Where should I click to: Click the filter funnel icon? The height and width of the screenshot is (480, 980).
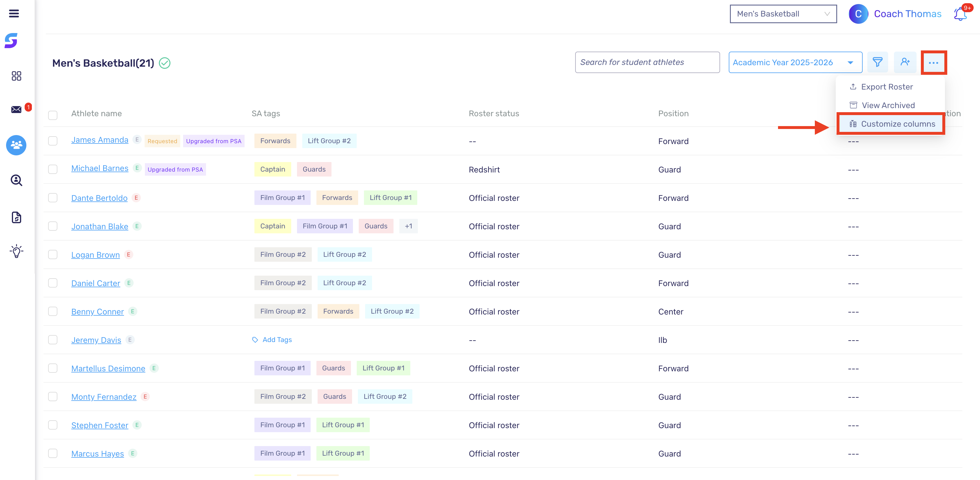coord(877,62)
